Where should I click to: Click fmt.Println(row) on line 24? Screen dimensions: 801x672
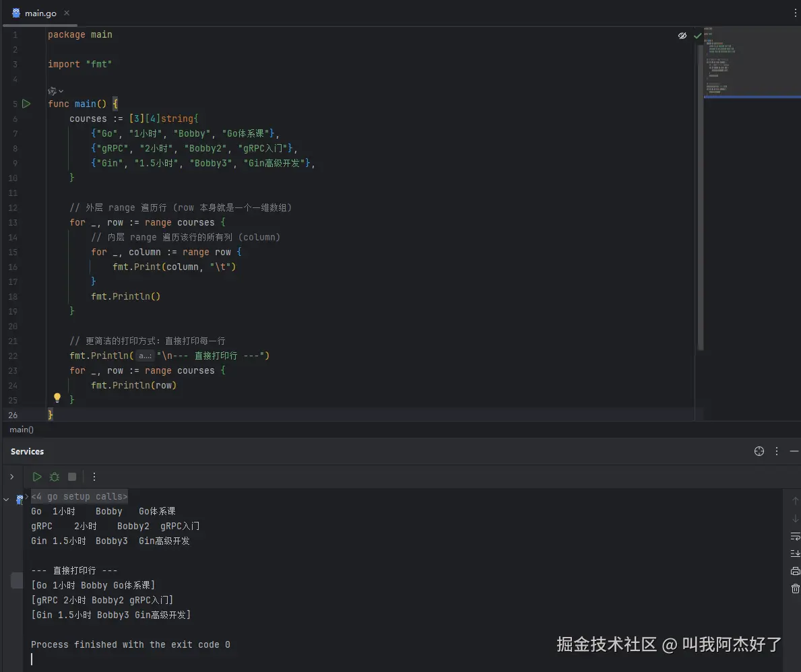134,385
